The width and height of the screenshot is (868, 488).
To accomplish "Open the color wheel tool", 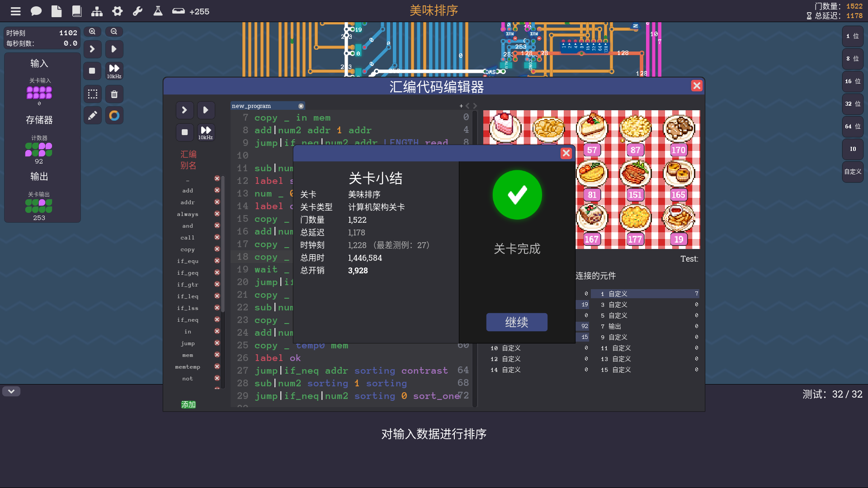I will [114, 116].
